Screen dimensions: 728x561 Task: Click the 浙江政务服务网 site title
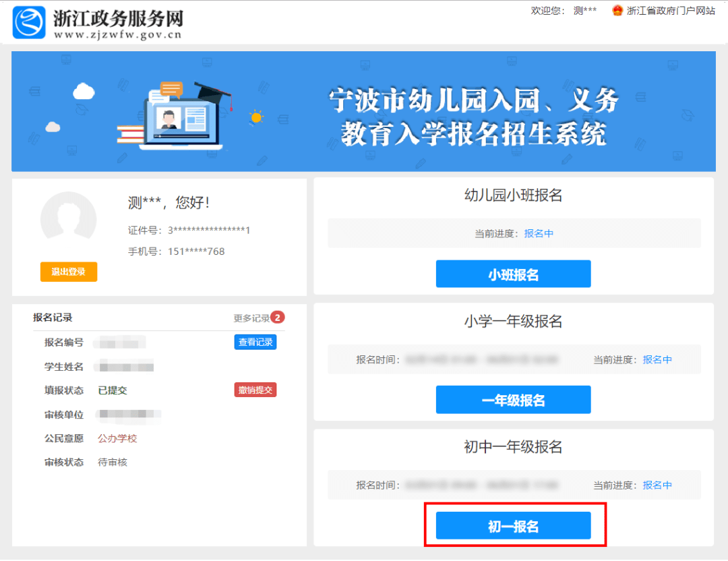coord(118,19)
